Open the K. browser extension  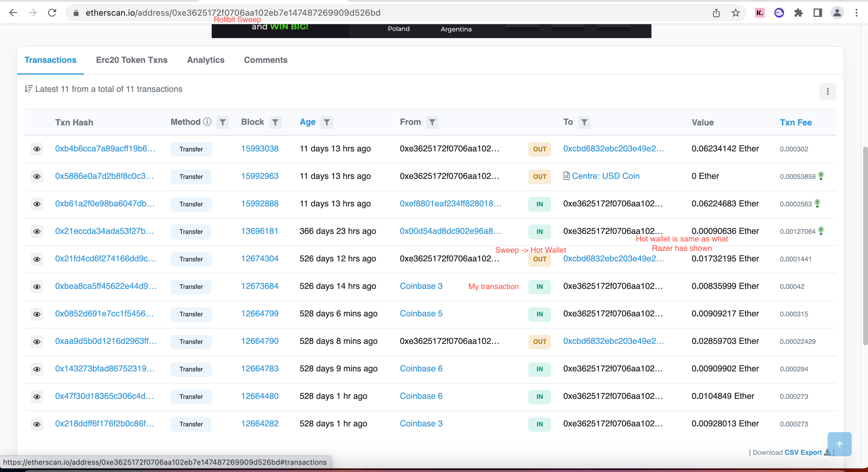click(760, 13)
